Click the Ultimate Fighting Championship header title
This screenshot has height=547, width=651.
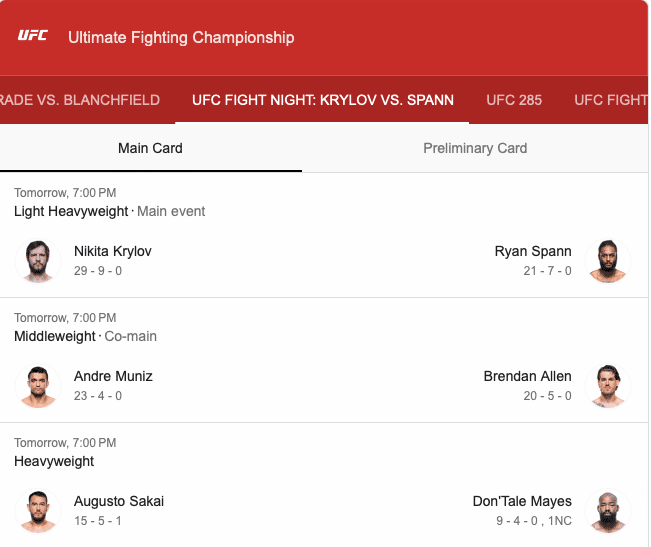tap(181, 37)
